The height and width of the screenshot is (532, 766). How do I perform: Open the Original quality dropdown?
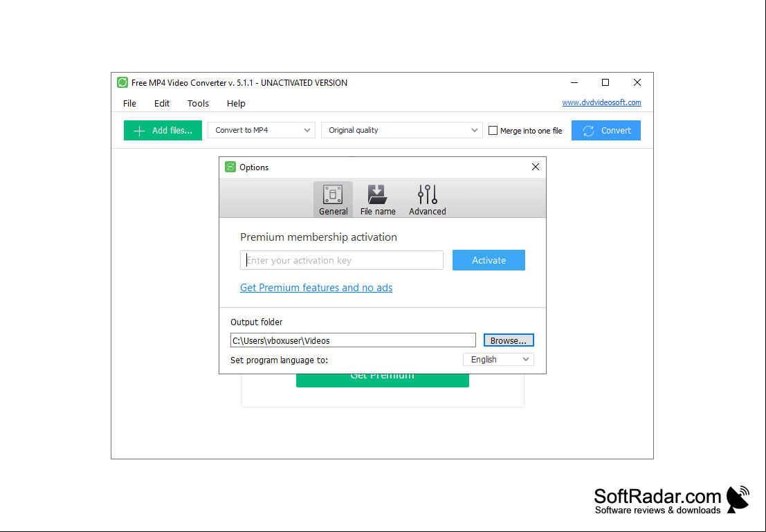point(401,131)
